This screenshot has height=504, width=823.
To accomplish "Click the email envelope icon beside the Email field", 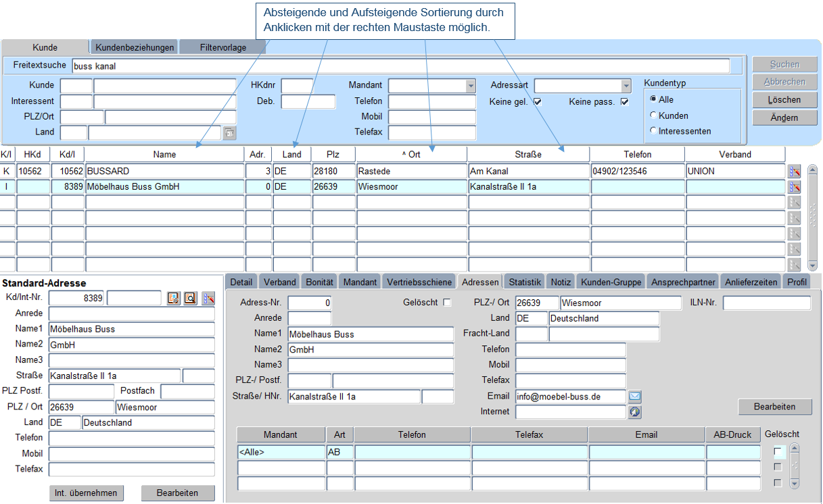I will pyautogui.click(x=635, y=397).
